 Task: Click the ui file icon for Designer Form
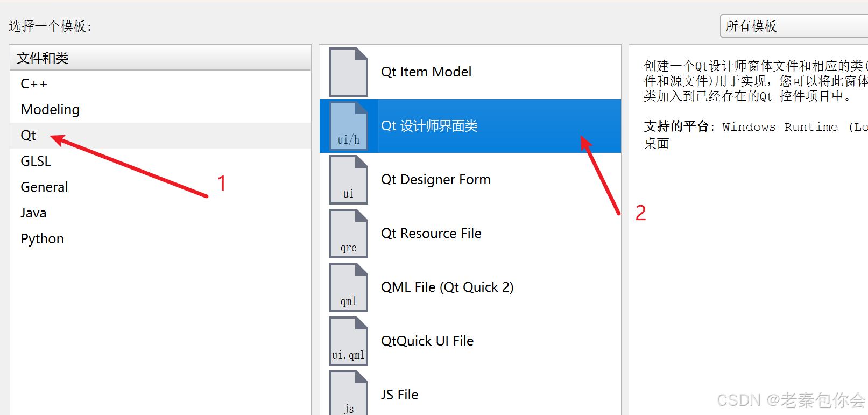click(349, 180)
